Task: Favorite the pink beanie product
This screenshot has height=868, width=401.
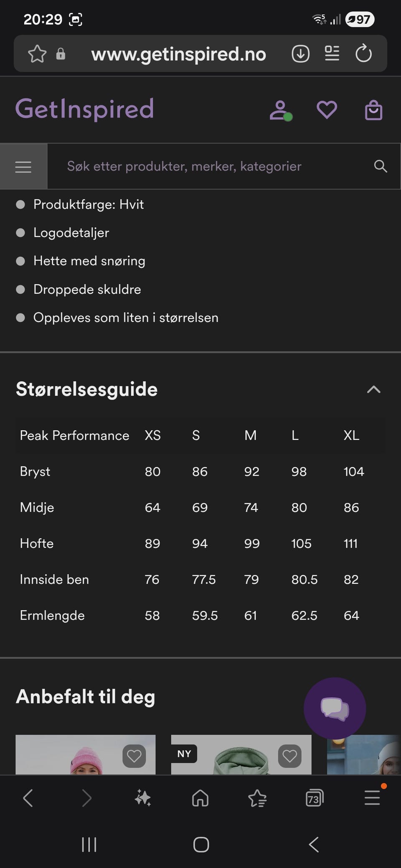Action: click(x=134, y=756)
